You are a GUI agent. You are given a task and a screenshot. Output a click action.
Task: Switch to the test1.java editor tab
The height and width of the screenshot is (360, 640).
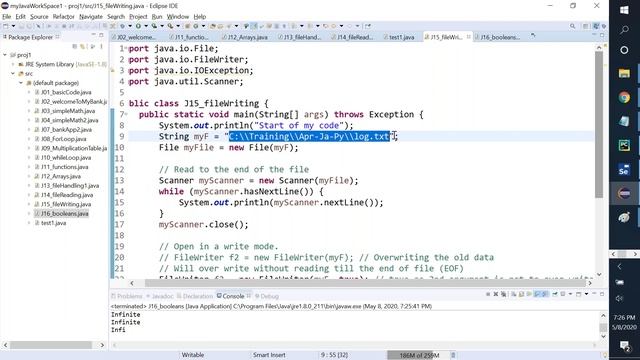[x=399, y=37]
